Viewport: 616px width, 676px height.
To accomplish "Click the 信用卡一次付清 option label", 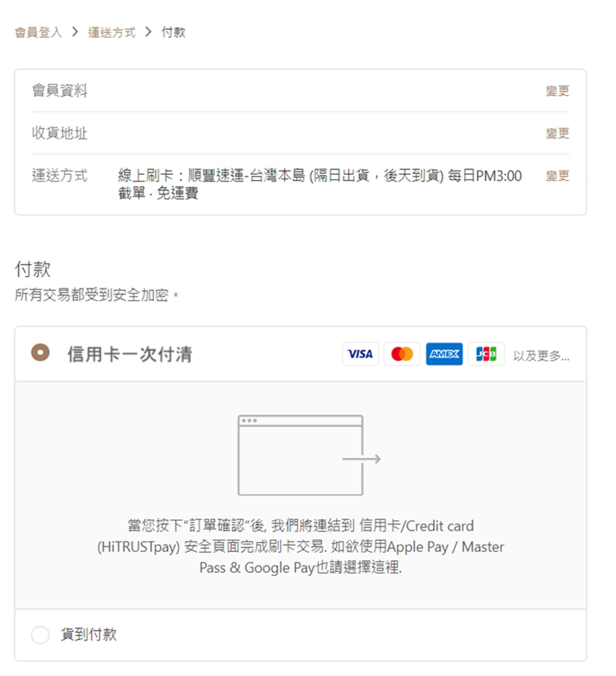I will click(130, 354).
